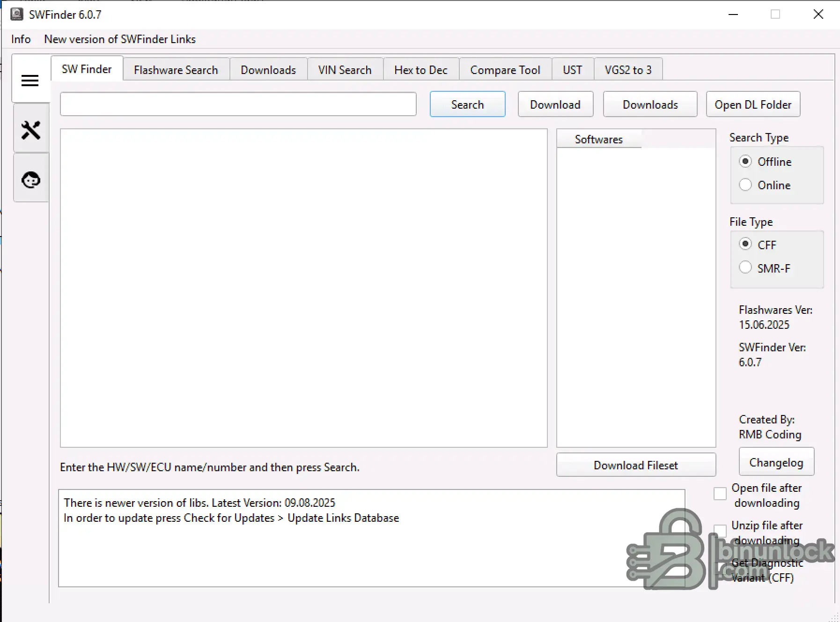The height and width of the screenshot is (622, 840).
Task: Open New version of SWFinder Links menu
Action: coord(120,39)
